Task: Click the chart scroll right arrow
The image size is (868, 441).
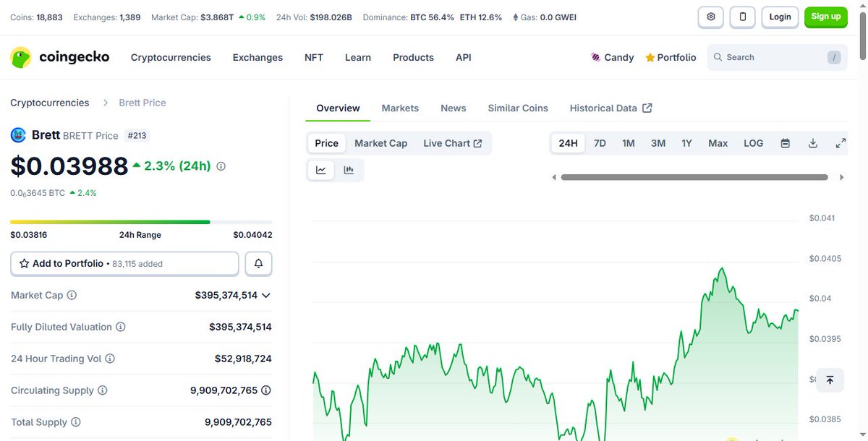Action: (841, 177)
